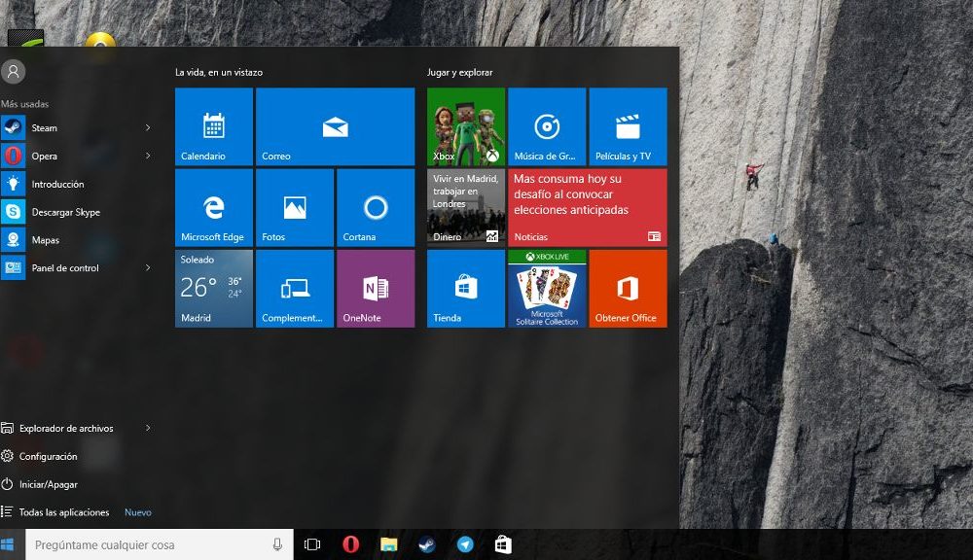Screen dimensions: 973x560
Task: Open the Madrid weather tile
Action: click(x=213, y=289)
